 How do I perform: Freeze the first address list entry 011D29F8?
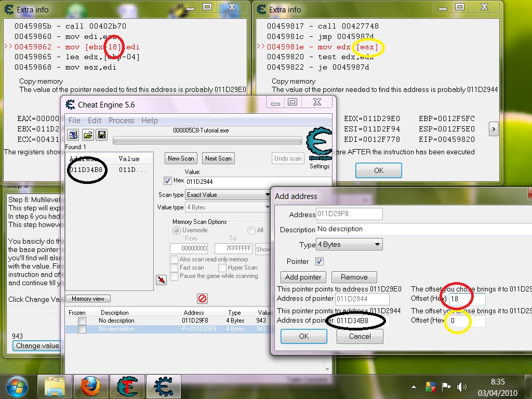coord(82,321)
